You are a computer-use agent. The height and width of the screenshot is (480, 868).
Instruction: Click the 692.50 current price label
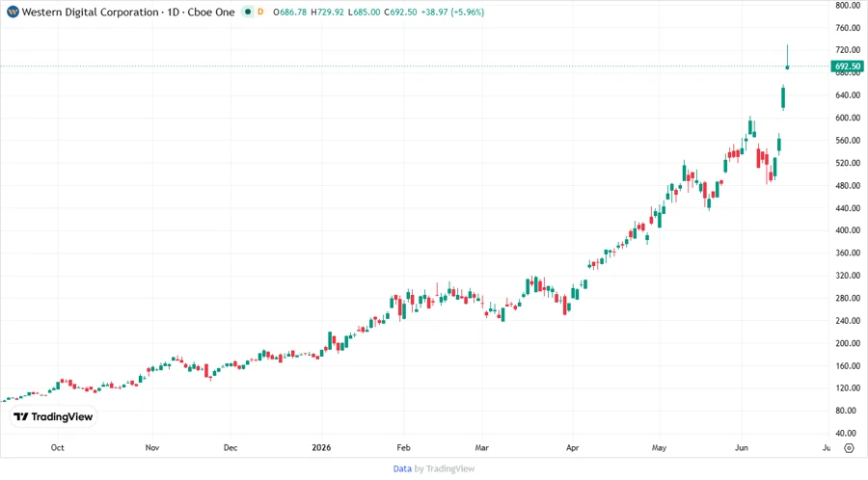pos(848,67)
